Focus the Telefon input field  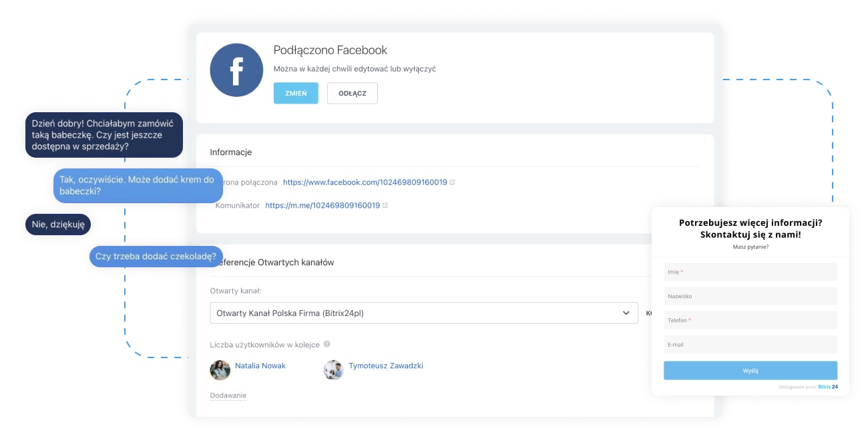point(750,320)
